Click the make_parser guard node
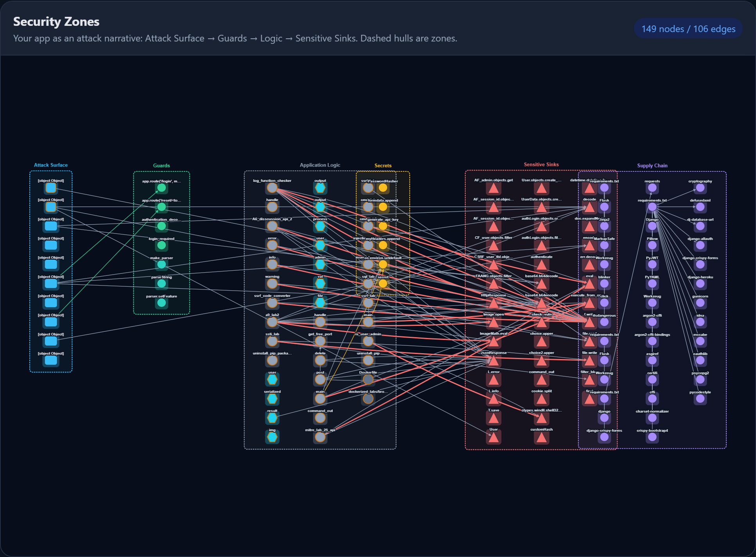This screenshot has width=756, height=557. click(x=162, y=265)
